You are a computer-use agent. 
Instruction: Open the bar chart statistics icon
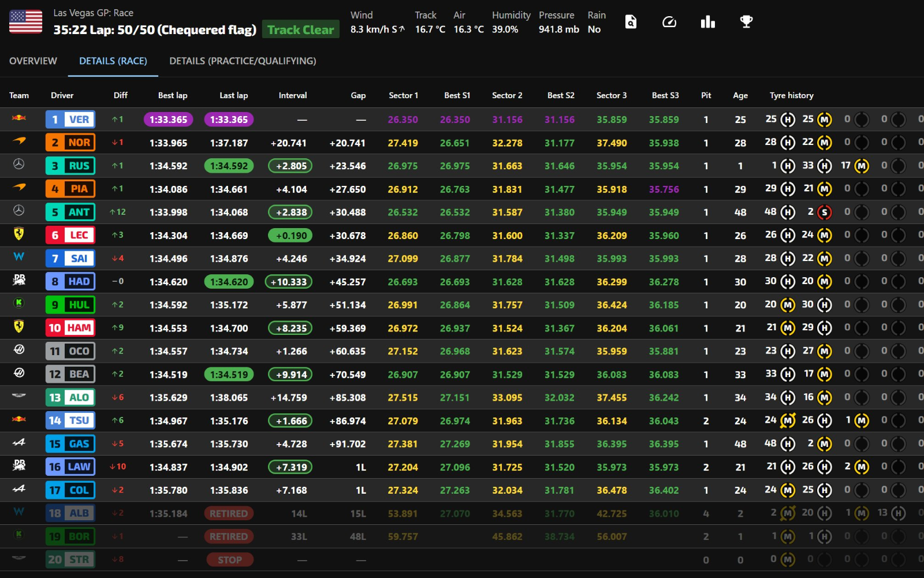(707, 22)
